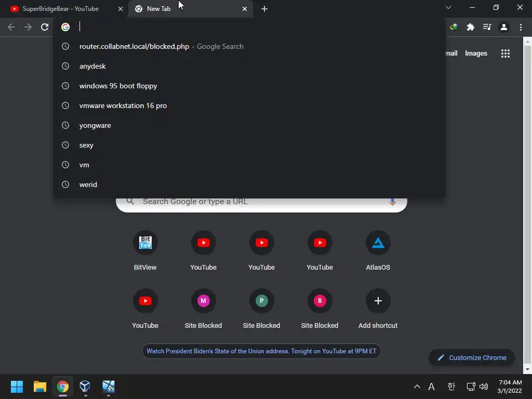Open the tab search dropdown arrow
The image size is (532, 399).
[448, 7]
